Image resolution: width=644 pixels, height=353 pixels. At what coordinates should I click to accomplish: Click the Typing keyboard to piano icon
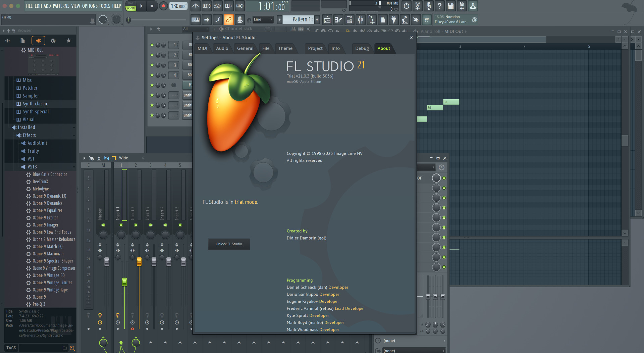[195, 20]
